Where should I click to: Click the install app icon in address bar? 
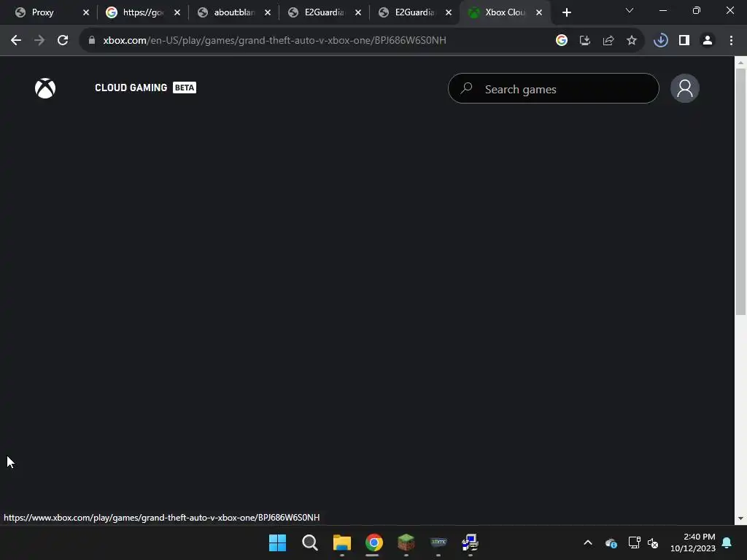tap(584, 41)
